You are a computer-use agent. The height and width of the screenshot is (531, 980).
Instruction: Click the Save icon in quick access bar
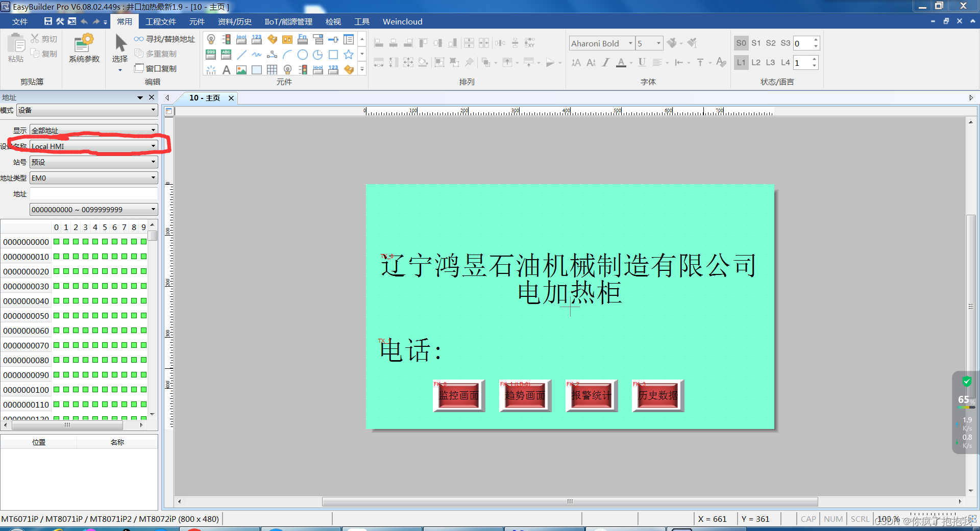coord(48,21)
